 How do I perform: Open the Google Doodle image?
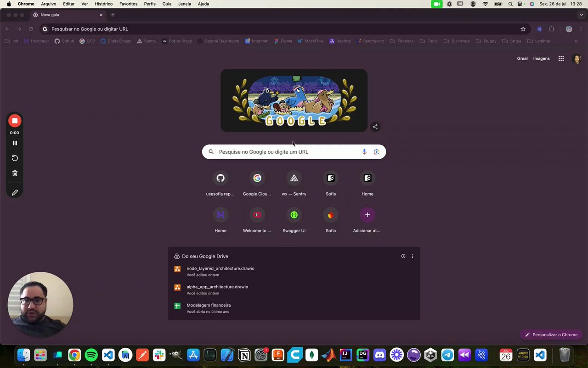294,101
